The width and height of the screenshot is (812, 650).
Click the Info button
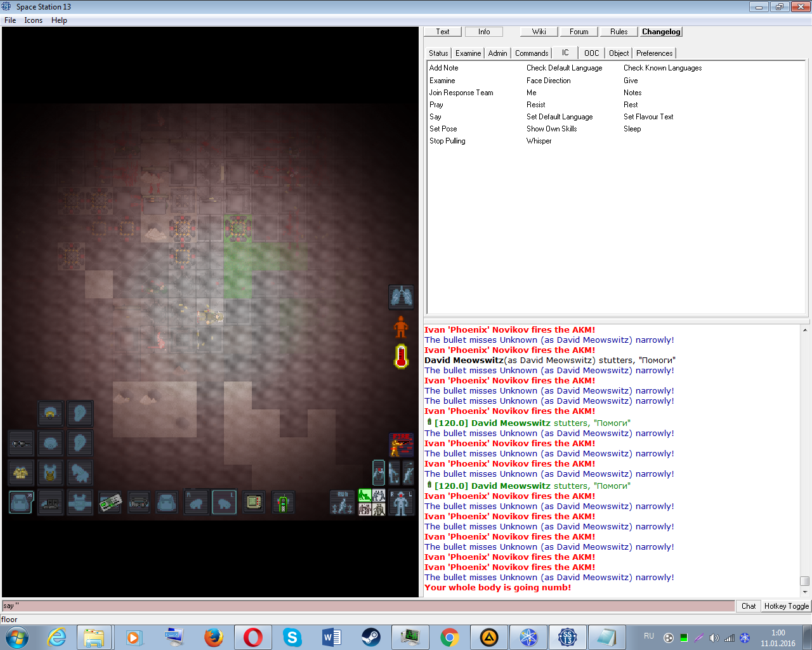pyautogui.click(x=484, y=32)
